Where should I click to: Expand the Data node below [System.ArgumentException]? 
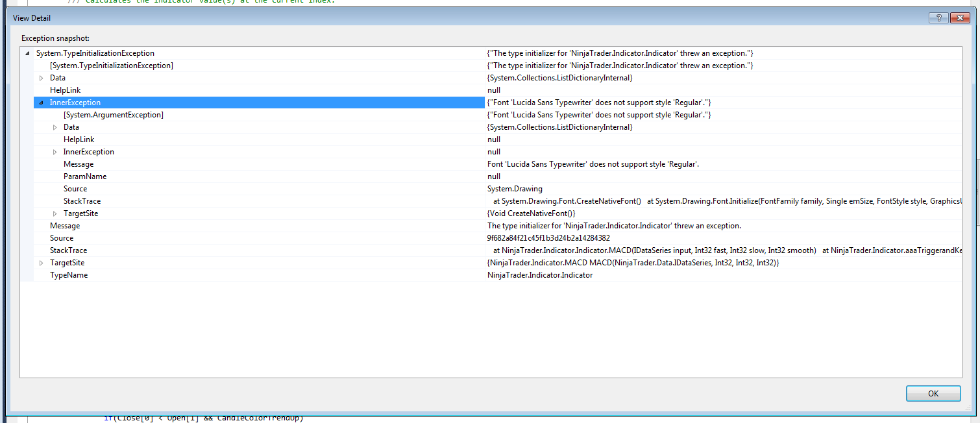[55, 127]
